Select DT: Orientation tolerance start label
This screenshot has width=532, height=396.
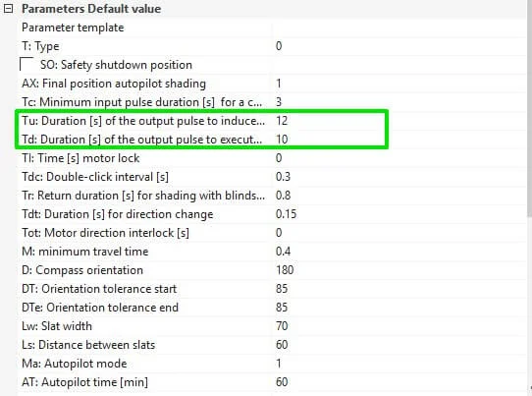pyautogui.click(x=99, y=289)
